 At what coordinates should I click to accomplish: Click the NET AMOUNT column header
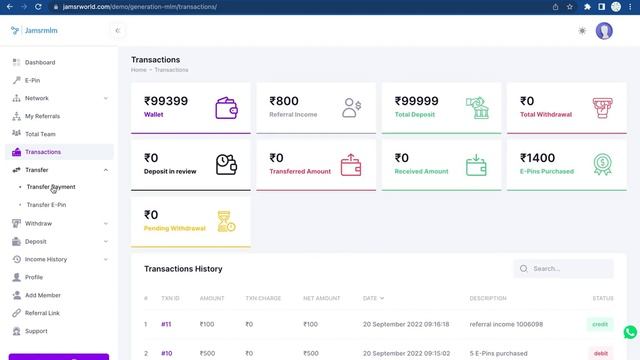coord(322,298)
